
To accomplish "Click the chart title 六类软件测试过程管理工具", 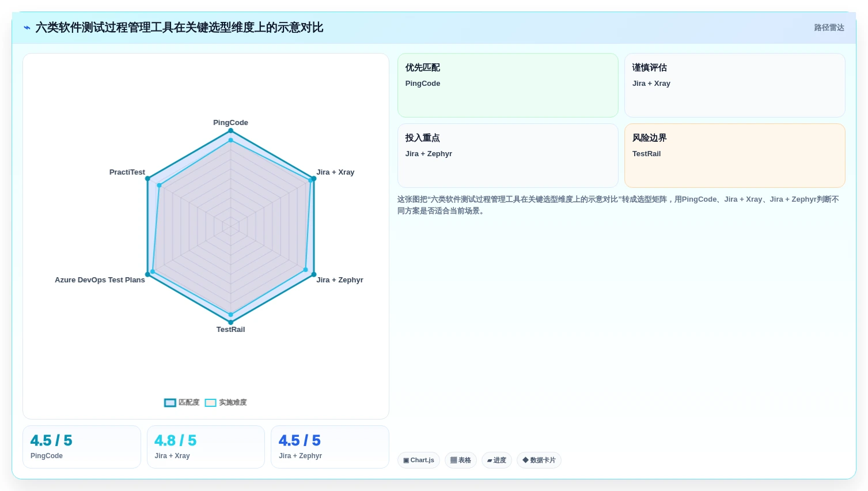I will pos(179,28).
